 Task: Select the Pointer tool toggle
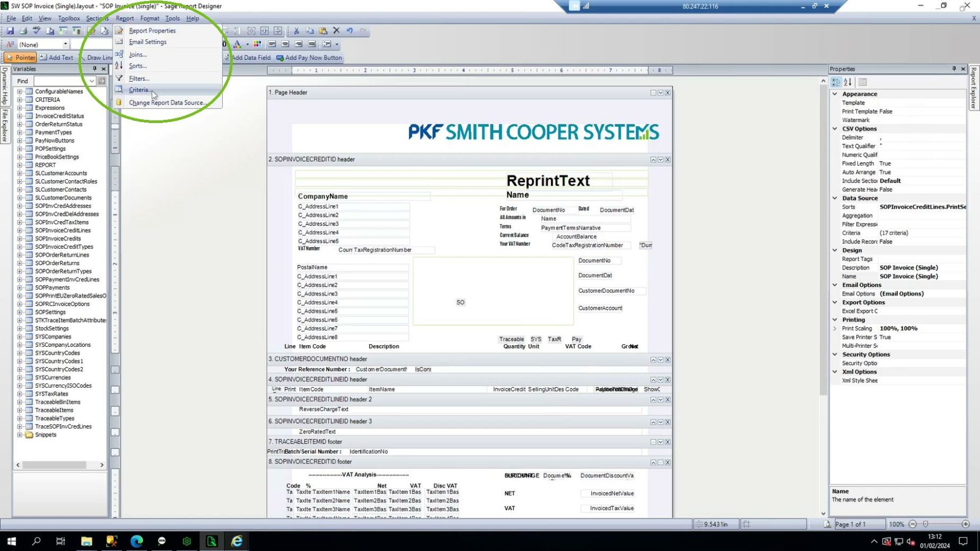[x=20, y=57]
